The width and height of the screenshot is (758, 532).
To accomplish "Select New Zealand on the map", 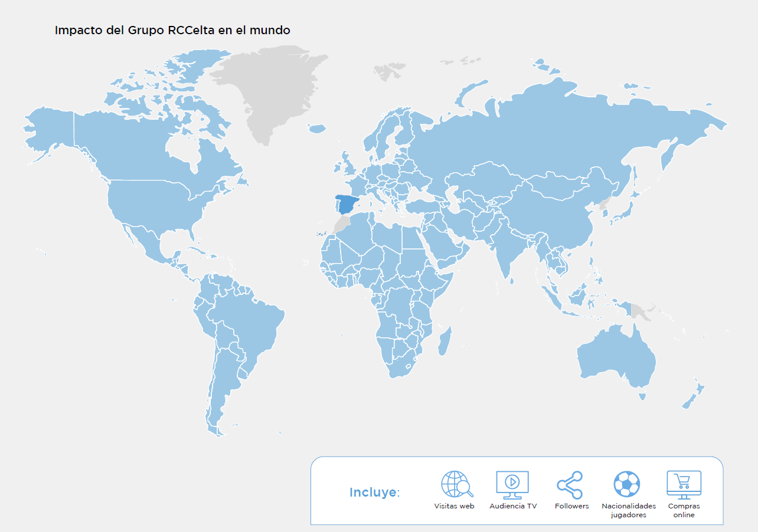I will 692,394.
